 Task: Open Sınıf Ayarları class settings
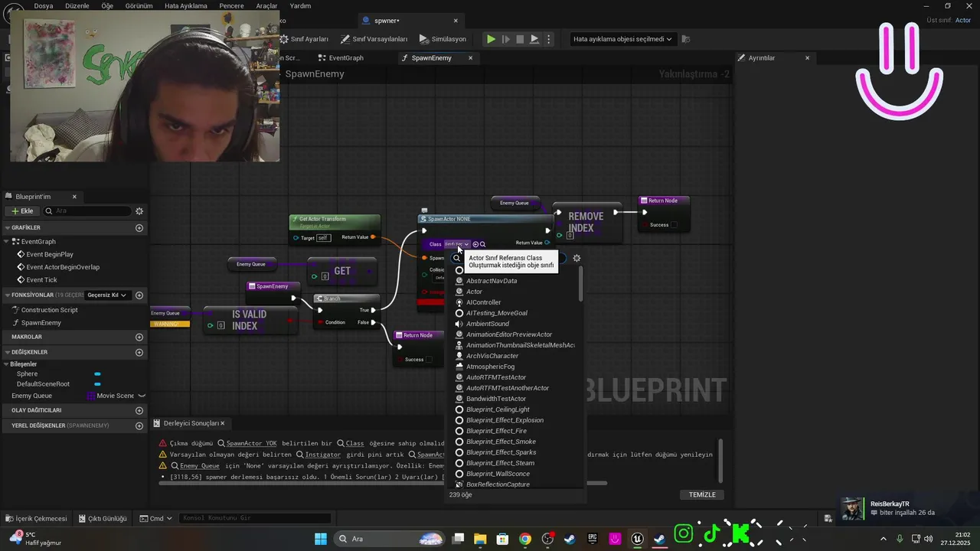[304, 39]
